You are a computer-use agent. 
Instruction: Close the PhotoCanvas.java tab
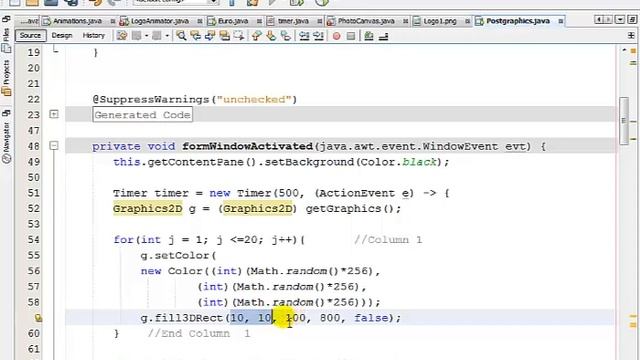point(406,21)
